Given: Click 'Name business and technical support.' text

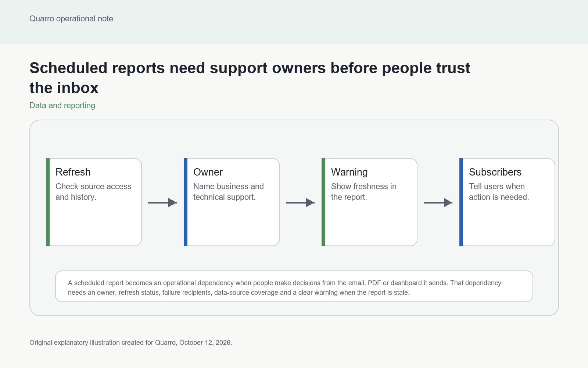Looking at the screenshot, I should click(229, 192).
